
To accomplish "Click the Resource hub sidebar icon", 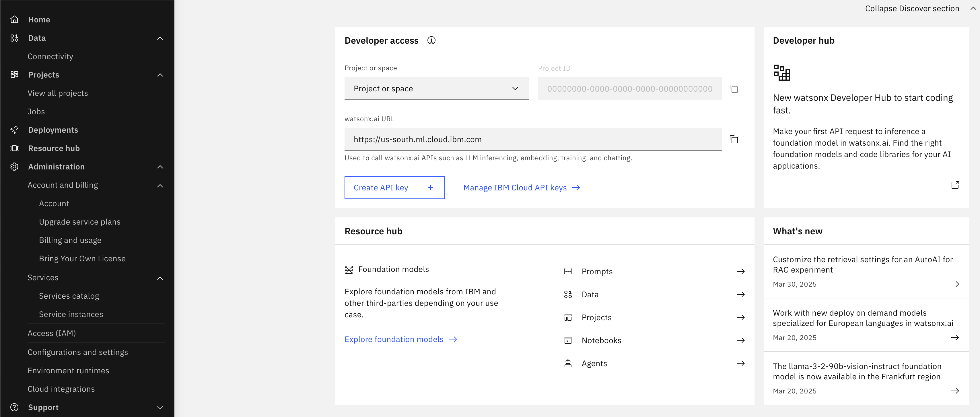I will click(14, 148).
